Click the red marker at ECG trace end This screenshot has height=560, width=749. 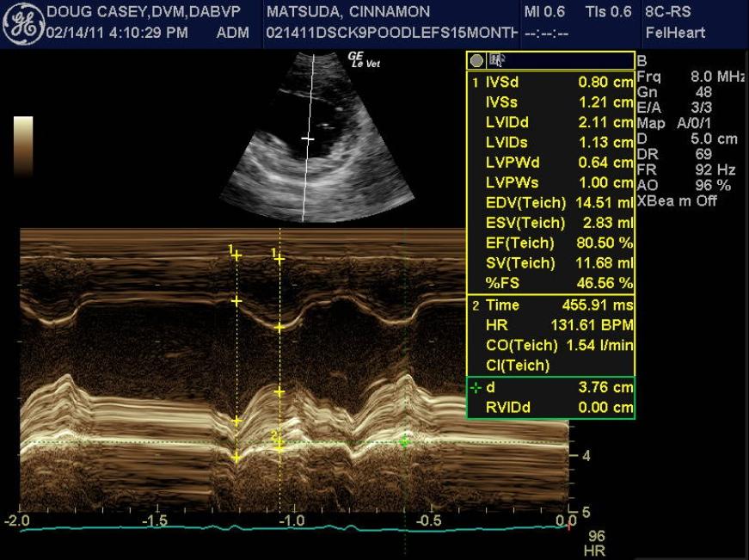click(568, 526)
